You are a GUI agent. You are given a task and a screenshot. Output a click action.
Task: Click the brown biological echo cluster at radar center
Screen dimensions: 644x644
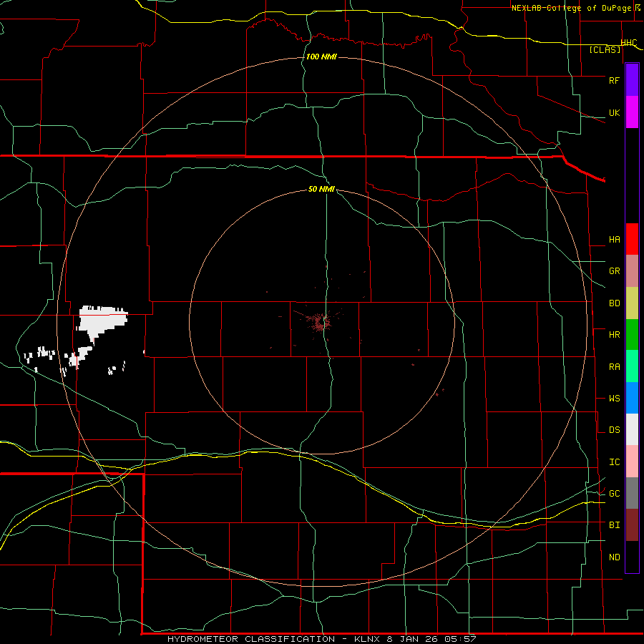tap(320, 321)
